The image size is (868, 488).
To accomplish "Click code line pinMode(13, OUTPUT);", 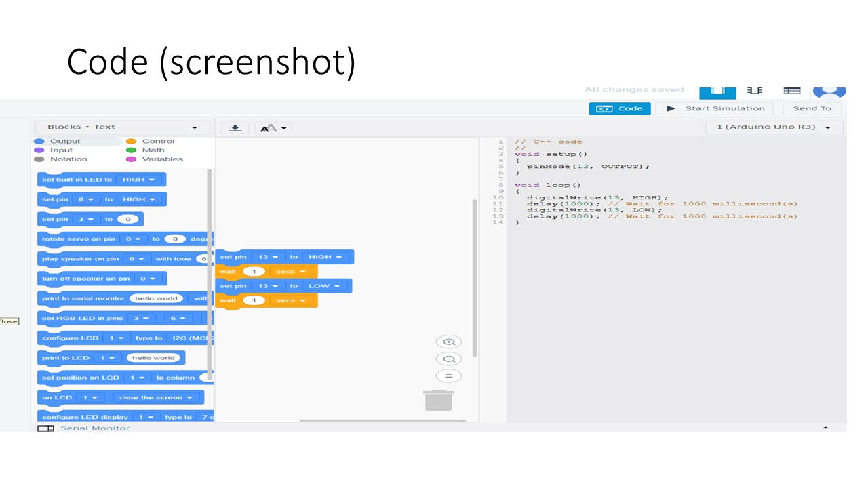I will pos(588,167).
